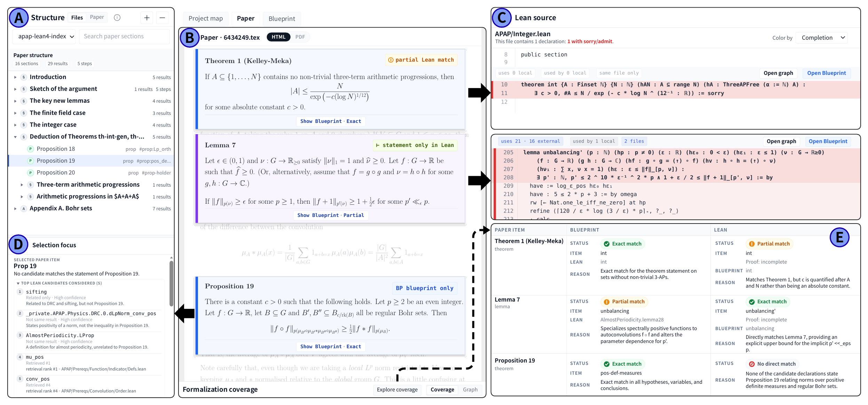
Task: Collapse Deduction of Theorems section
Action: [15, 137]
